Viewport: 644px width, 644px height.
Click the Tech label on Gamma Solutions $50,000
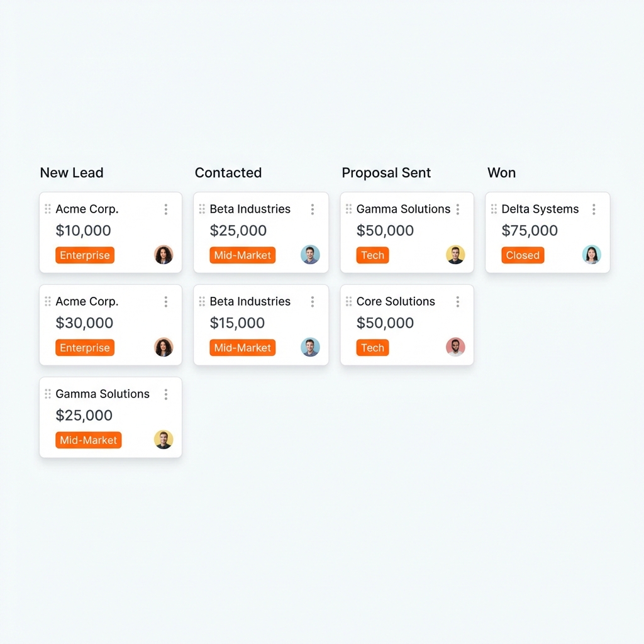point(372,255)
